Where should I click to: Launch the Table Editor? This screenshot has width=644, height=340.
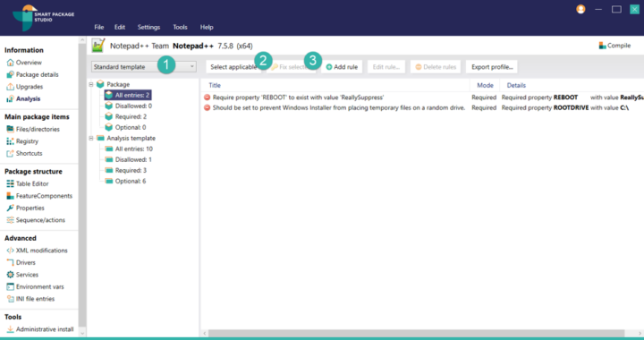pos(28,183)
